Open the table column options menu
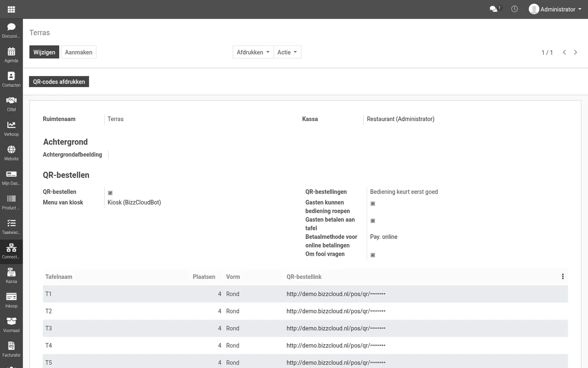This screenshot has width=588, height=368. [x=563, y=276]
